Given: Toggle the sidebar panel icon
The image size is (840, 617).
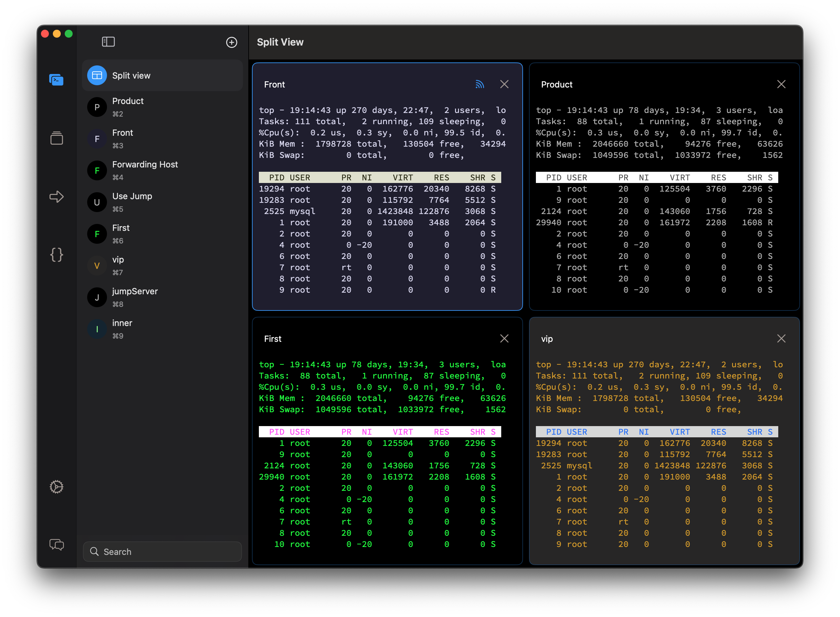Looking at the screenshot, I should [108, 42].
